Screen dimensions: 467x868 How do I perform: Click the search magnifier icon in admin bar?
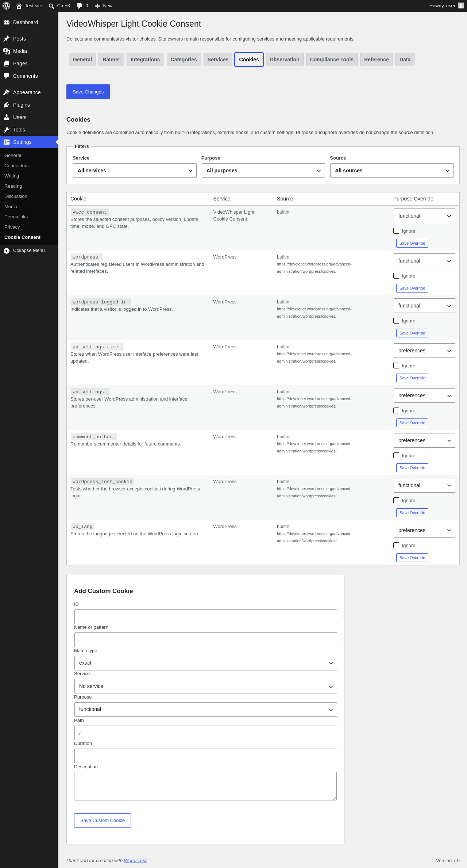(x=51, y=6)
